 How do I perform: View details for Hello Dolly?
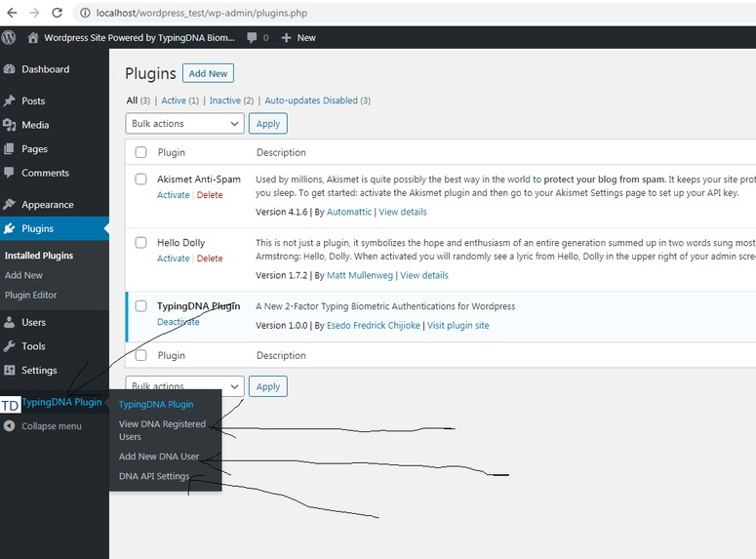pos(424,275)
